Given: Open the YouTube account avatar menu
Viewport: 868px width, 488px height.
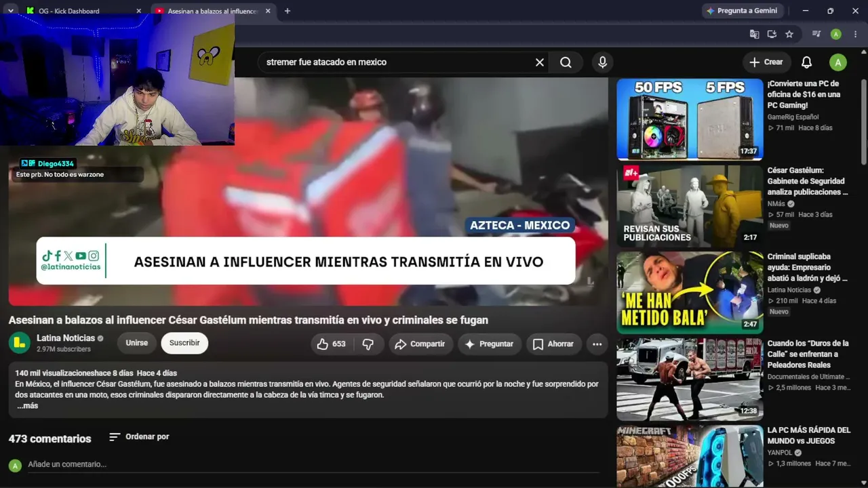Looking at the screenshot, I should click(x=838, y=62).
